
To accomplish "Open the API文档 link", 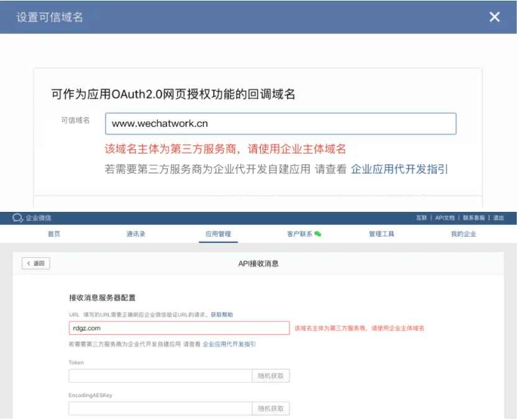I will tap(445, 217).
